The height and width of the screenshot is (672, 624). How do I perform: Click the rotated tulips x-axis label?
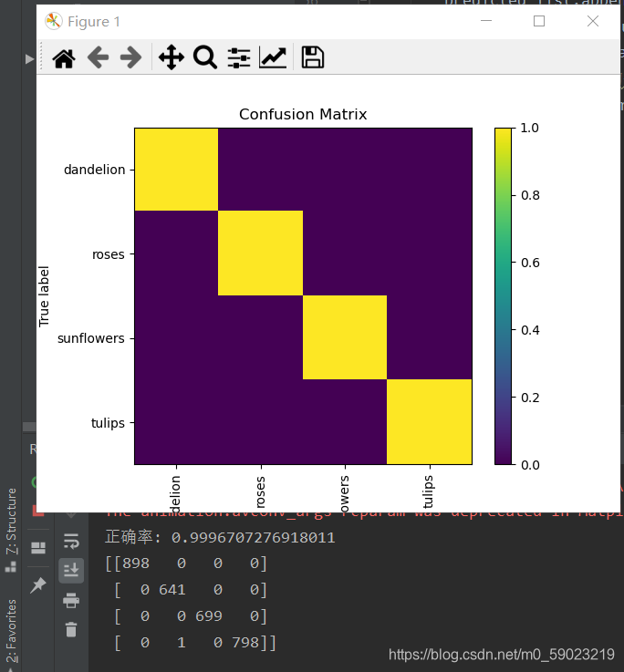(428, 491)
